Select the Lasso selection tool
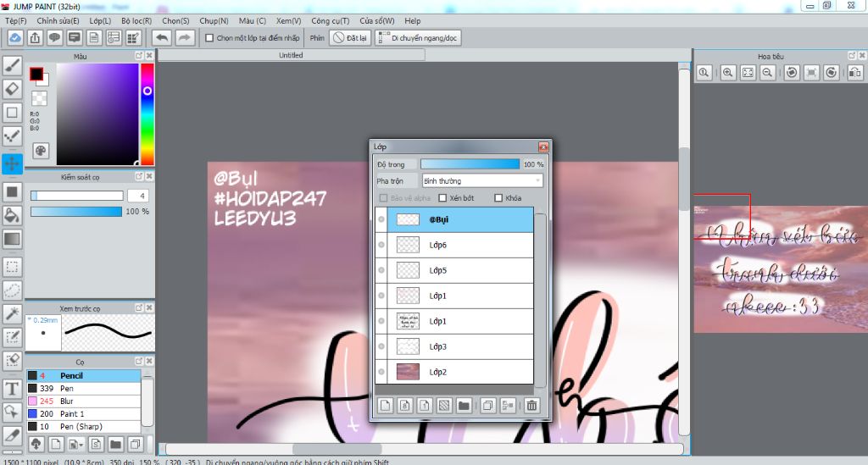Screen dimensions: 868x465 12,291
